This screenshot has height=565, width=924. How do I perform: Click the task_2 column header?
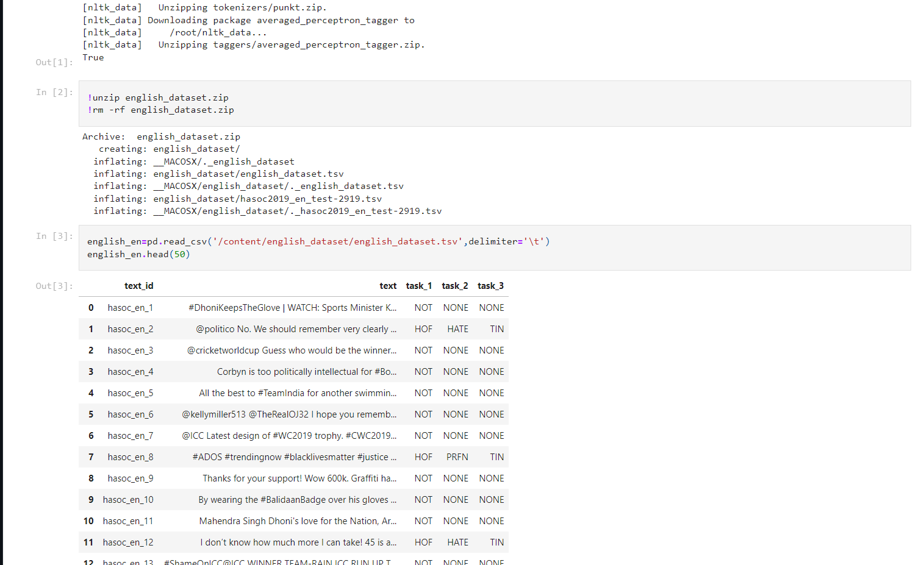455,286
